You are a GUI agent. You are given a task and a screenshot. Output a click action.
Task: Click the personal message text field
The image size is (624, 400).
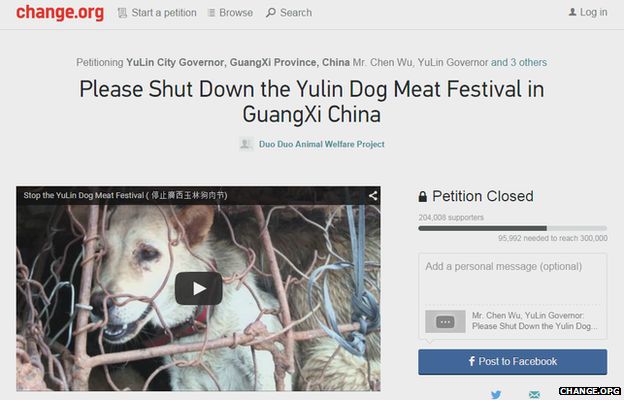513,279
